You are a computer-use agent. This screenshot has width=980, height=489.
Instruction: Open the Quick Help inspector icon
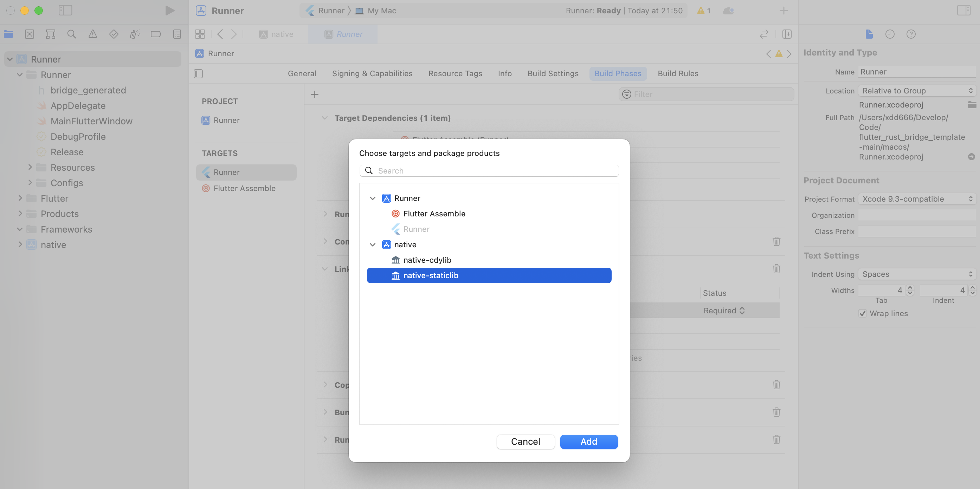(x=911, y=34)
